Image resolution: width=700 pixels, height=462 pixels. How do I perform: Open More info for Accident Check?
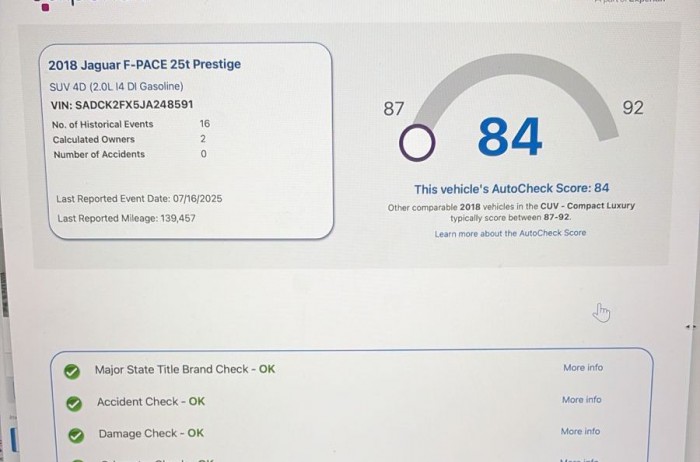tap(581, 400)
